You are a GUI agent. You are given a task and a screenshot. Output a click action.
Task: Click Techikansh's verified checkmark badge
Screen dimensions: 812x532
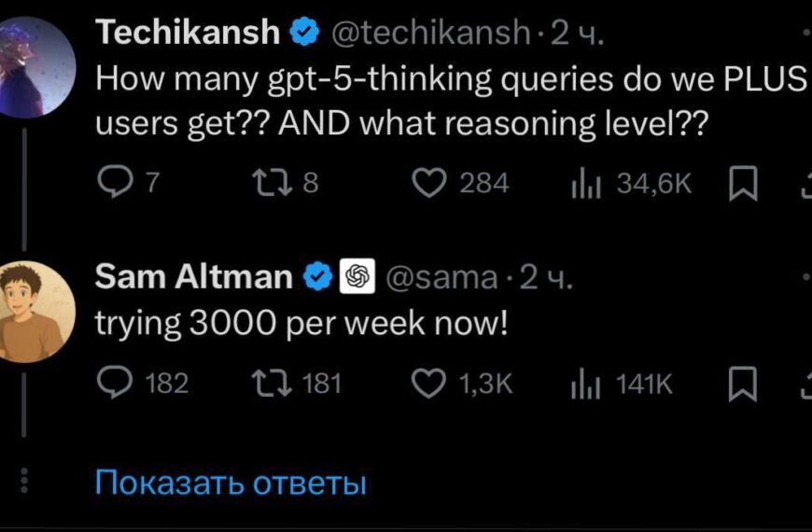click(x=304, y=33)
